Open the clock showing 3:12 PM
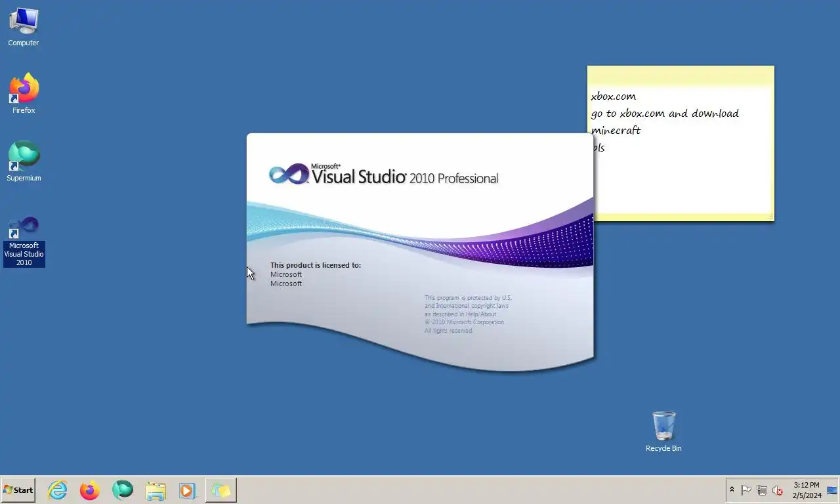 coord(807,490)
